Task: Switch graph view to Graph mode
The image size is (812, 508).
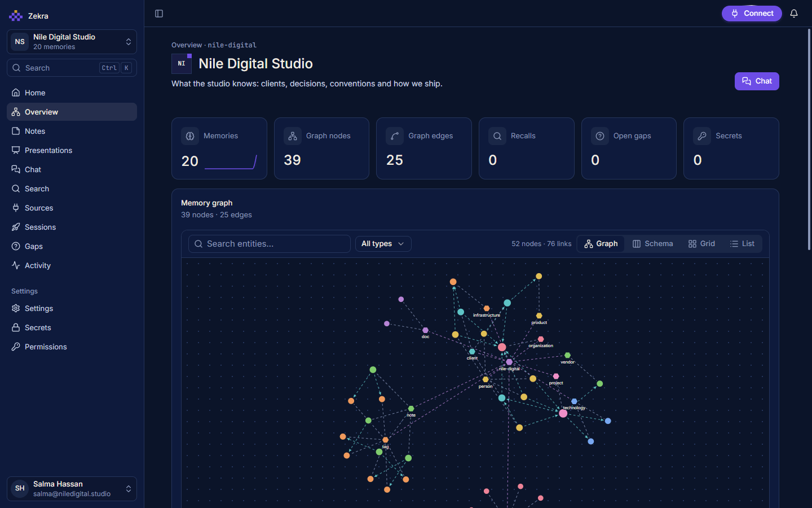Action: [x=601, y=244]
